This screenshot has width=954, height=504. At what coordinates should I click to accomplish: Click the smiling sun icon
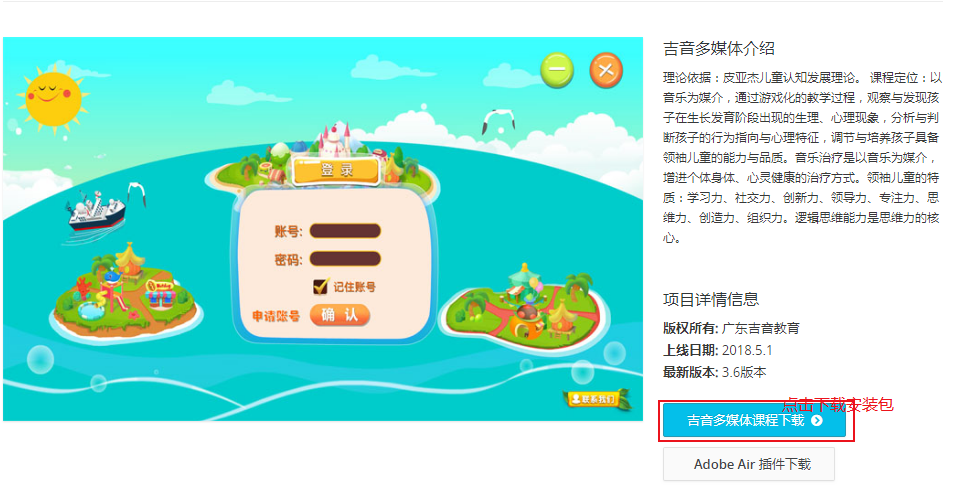52,96
